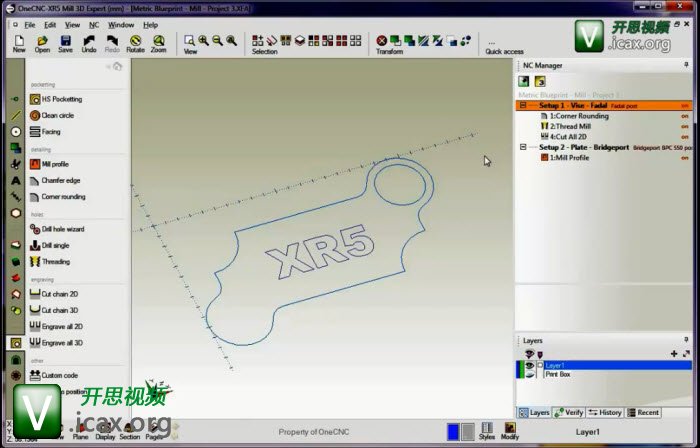This screenshot has width=700, height=448.
Task: Click the View window icon
Action: pyautogui.click(x=189, y=41)
